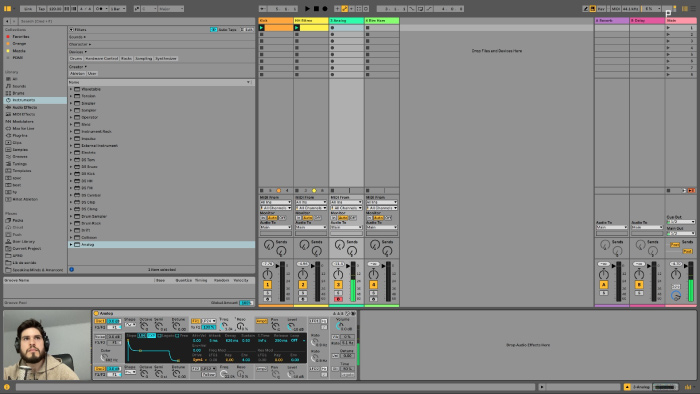The width and height of the screenshot is (700, 394).
Task: Collapse the Filters section
Action: pos(71,29)
